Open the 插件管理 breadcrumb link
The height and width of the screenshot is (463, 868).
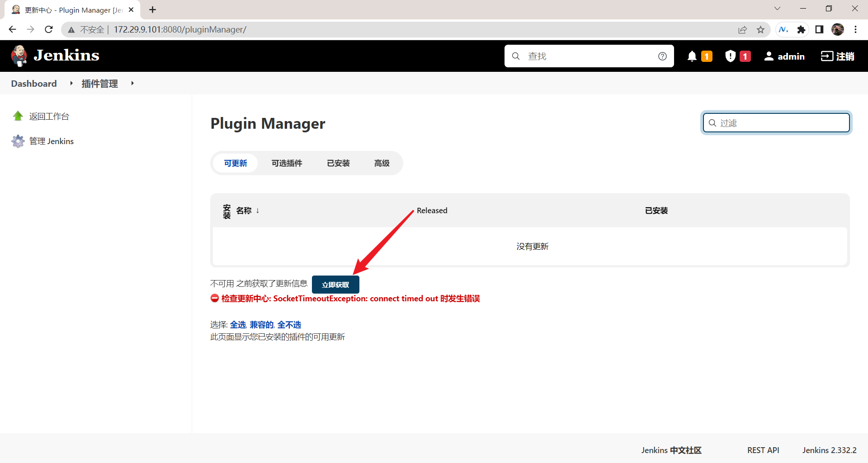click(99, 84)
